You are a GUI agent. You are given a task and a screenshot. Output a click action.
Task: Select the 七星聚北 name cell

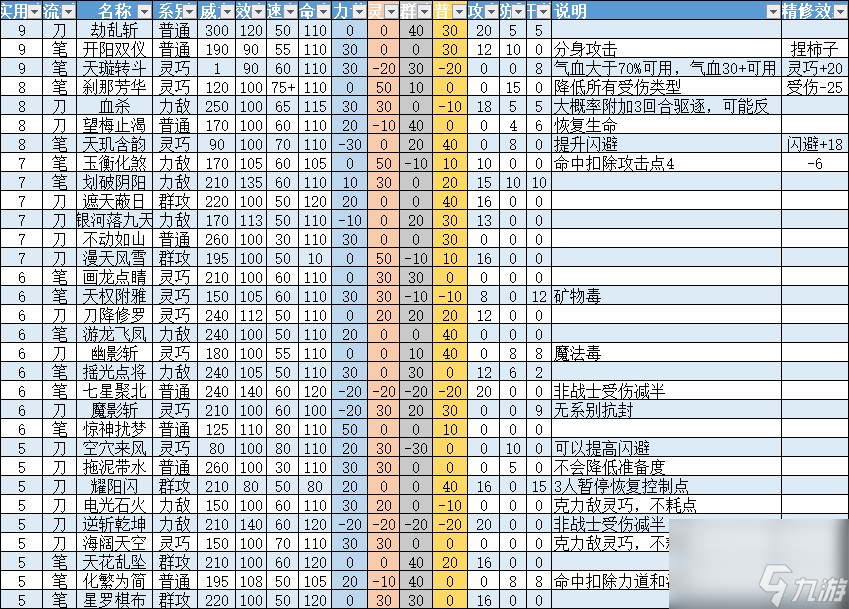click(x=114, y=391)
